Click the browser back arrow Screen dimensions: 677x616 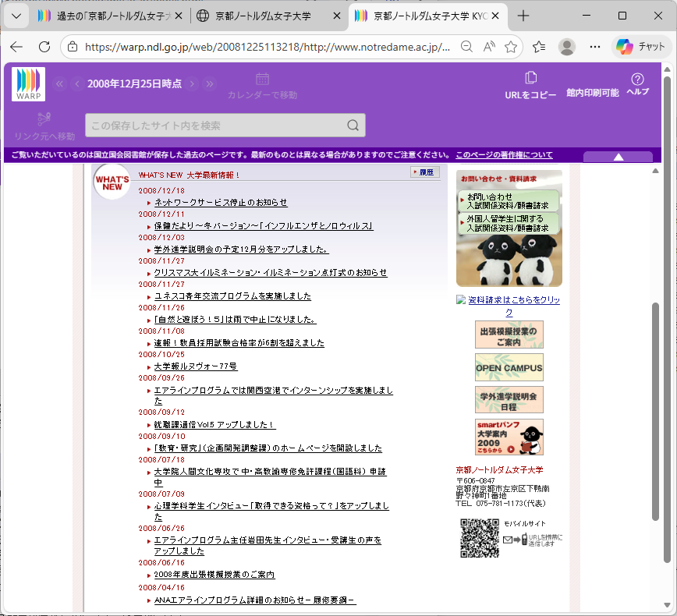coord(16,47)
